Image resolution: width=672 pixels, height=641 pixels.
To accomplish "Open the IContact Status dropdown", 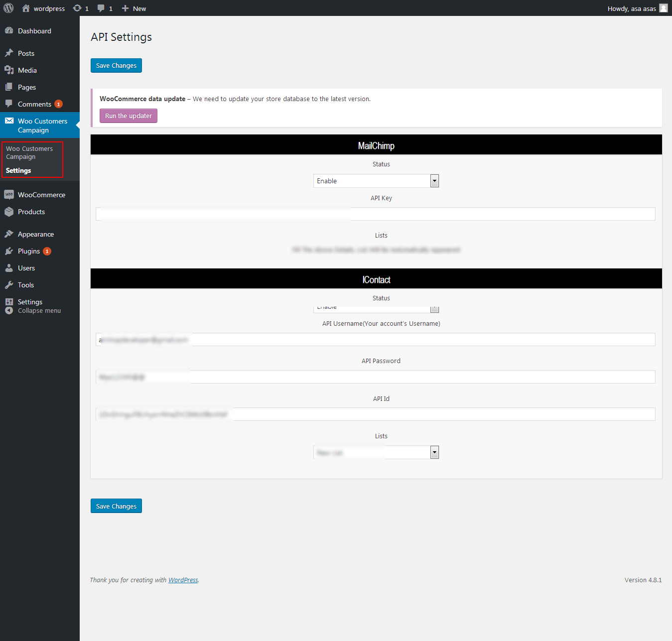I will pyautogui.click(x=376, y=309).
